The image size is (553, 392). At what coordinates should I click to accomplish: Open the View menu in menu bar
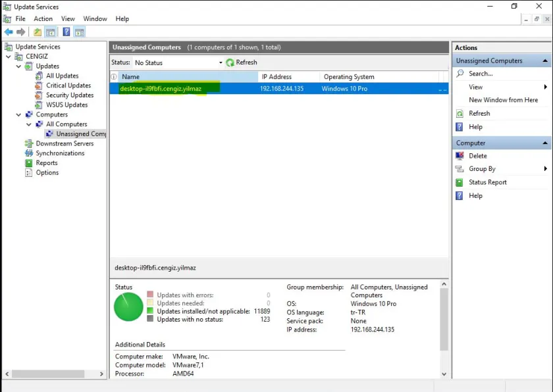click(68, 19)
